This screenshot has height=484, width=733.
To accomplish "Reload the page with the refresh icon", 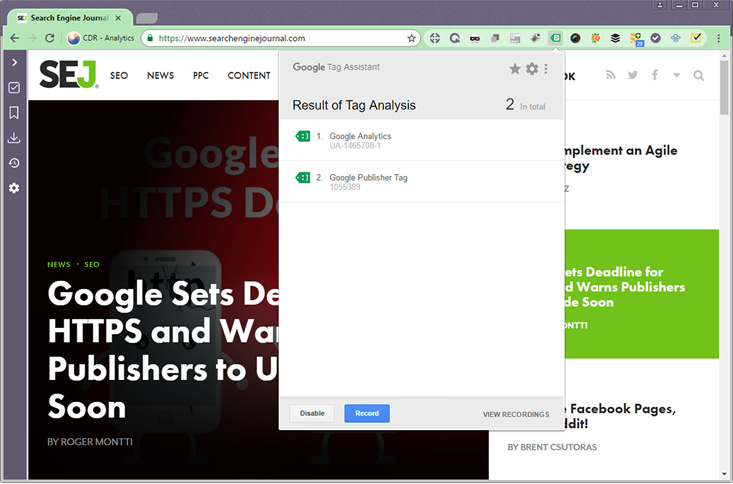I will pos(50,38).
